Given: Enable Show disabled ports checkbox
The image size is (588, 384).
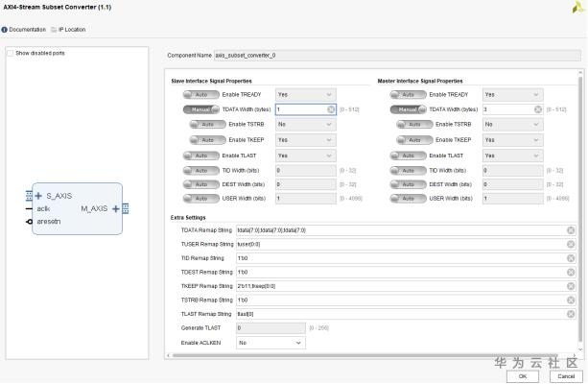Looking at the screenshot, I should (11, 53).
